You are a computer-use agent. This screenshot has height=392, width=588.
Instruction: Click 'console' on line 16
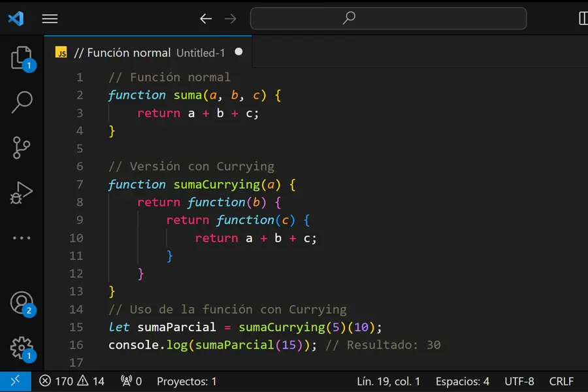(x=133, y=345)
